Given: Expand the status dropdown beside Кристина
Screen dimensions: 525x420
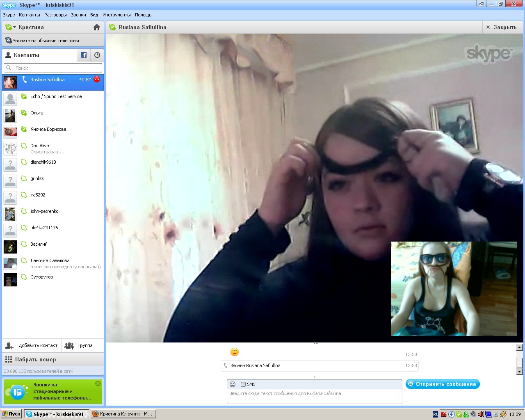Looking at the screenshot, I should (x=15, y=27).
